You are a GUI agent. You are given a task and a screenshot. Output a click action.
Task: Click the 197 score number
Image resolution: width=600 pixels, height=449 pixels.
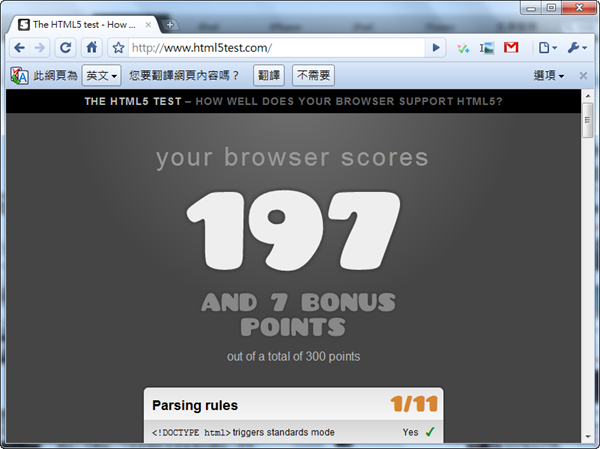point(293,230)
